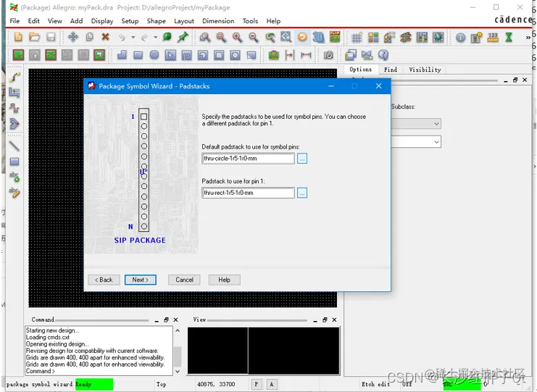This screenshot has width=537, height=392.
Task: Click the Undo arrow icon
Action: pos(122,37)
